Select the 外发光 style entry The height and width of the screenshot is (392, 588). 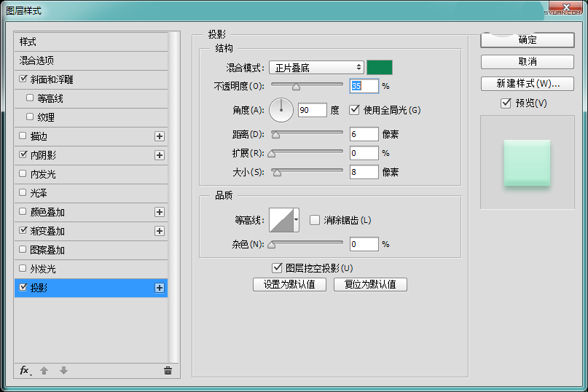42,269
